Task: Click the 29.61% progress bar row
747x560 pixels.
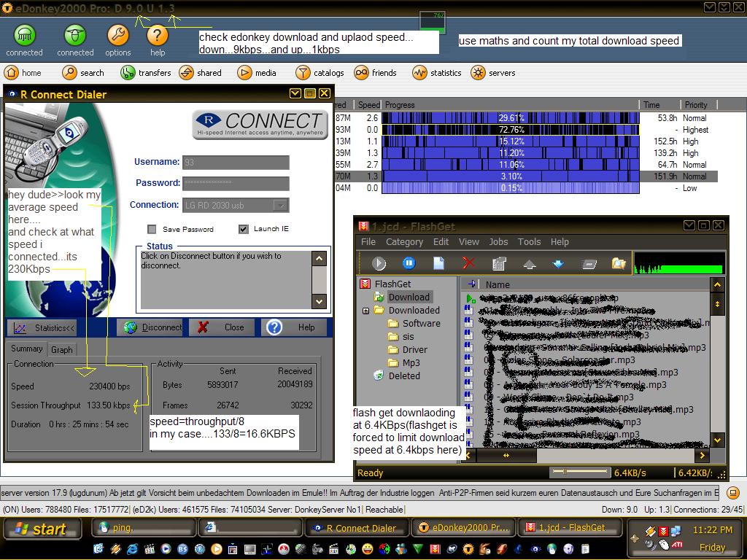Action: (x=511, y=118)
